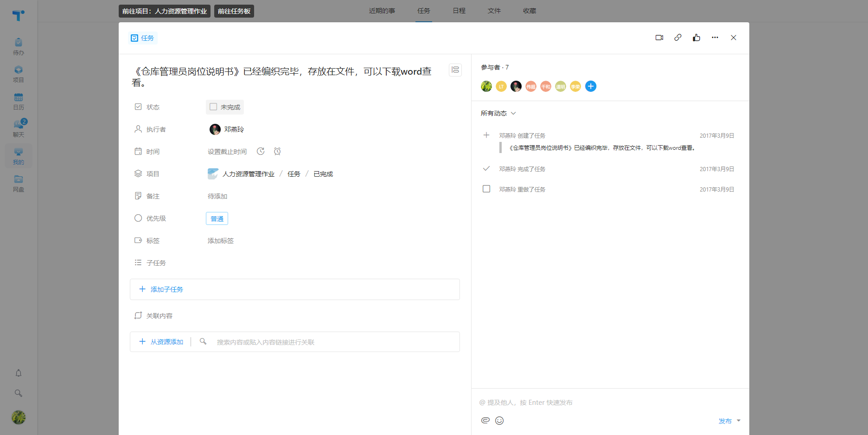Screen dimensions: 868x435
Task: Open 日历 calendar in the sidebar
Action: point(19,101)
